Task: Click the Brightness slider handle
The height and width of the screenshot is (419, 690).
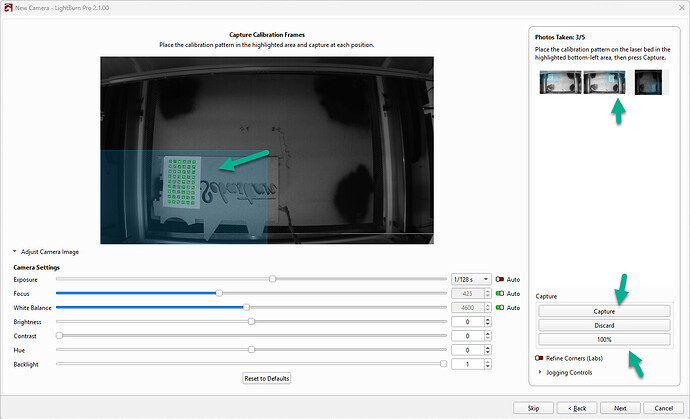Action: click(251, 321)
